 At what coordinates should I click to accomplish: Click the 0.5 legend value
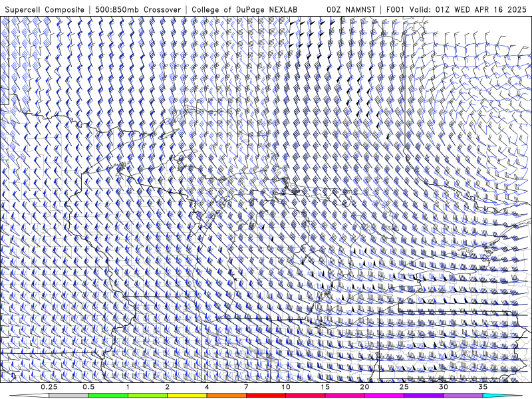88,387
